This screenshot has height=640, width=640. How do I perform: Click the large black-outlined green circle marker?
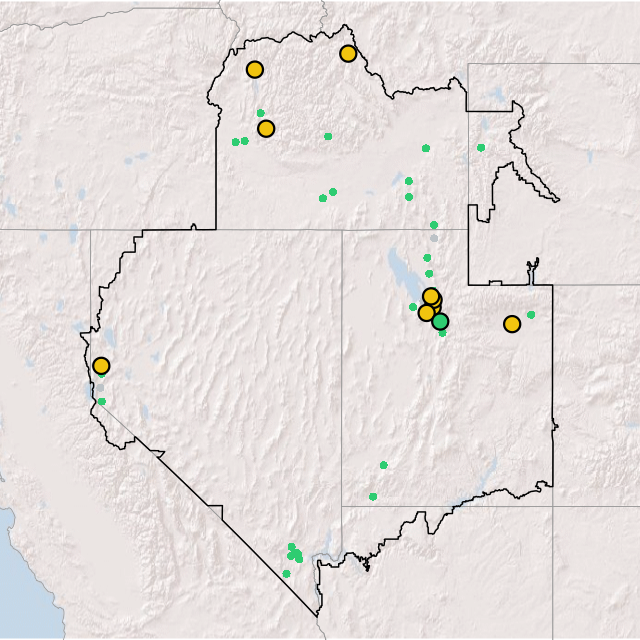pyautogui.click(x=440, y=321)
